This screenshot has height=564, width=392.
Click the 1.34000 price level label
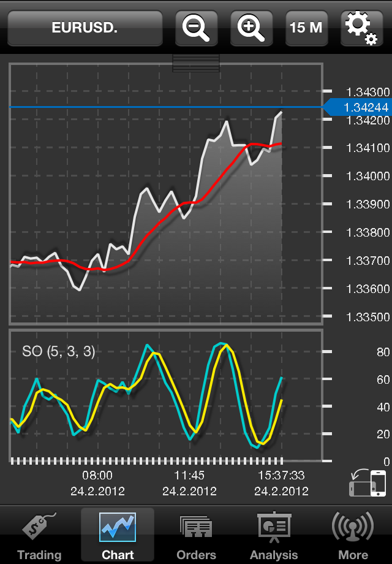(367, 177)
